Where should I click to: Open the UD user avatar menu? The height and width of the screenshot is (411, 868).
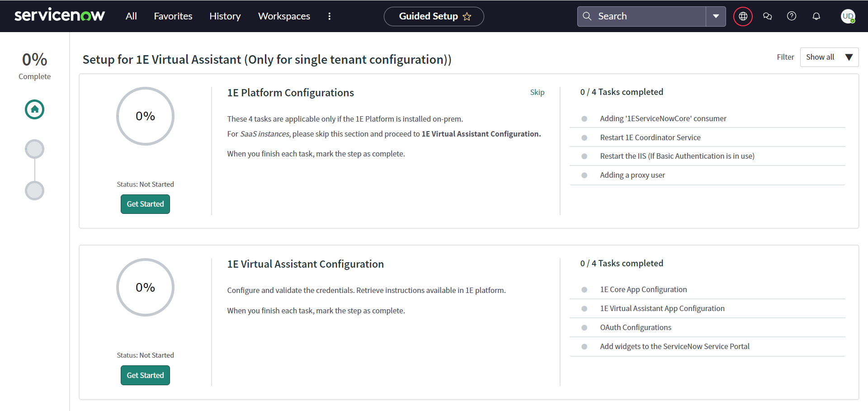(848, 16)
